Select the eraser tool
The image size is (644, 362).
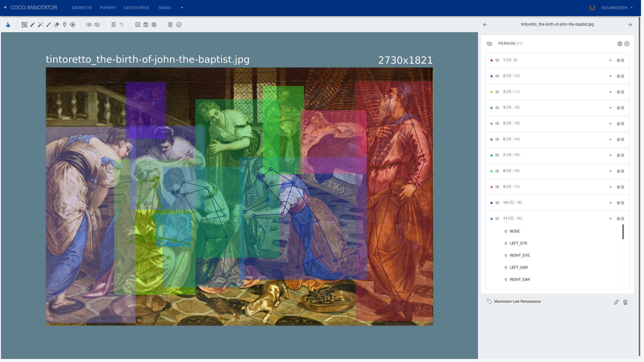[57, 25]
